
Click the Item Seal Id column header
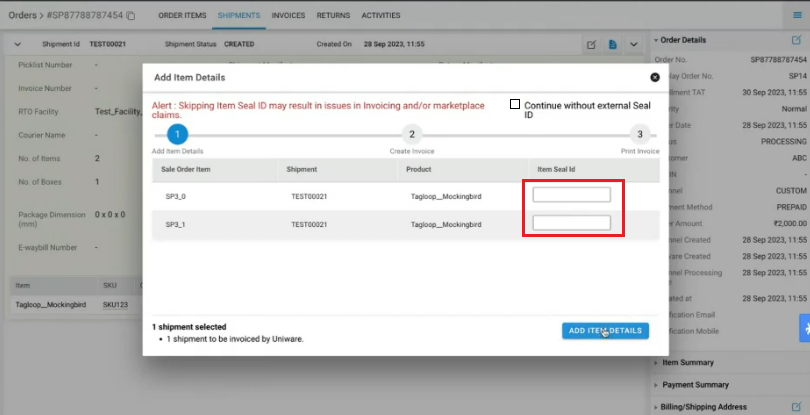click(x=556, y=170)
